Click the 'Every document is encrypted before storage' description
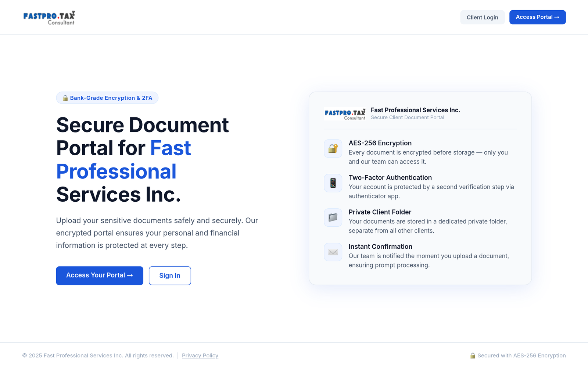This screenshot has height=368, width=588. (428, 157)
